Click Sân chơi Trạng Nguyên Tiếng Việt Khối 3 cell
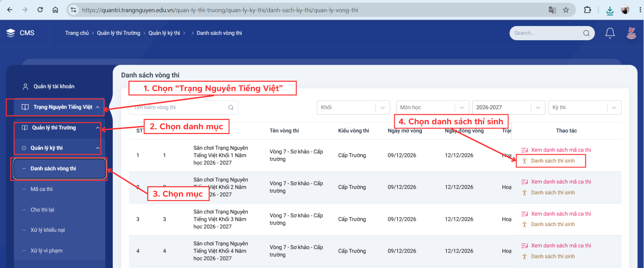Viewport: 644px width, 268px height. pos(221,219)
